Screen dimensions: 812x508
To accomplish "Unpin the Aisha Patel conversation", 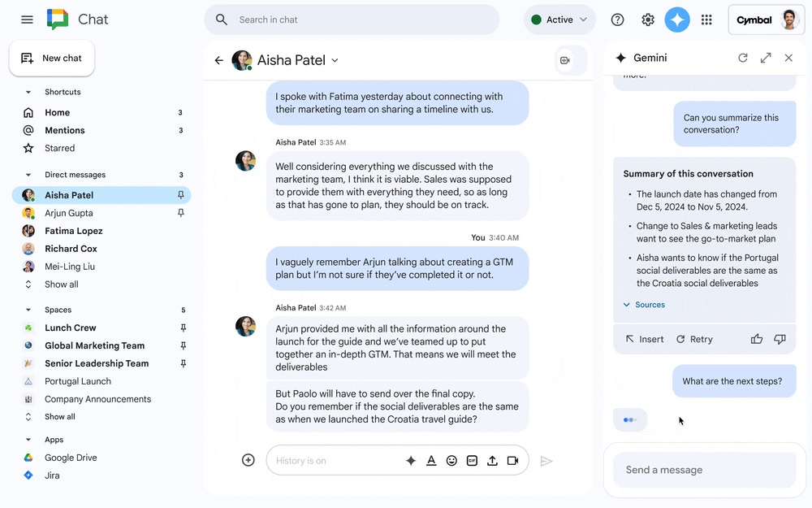I will coord(181,195).
